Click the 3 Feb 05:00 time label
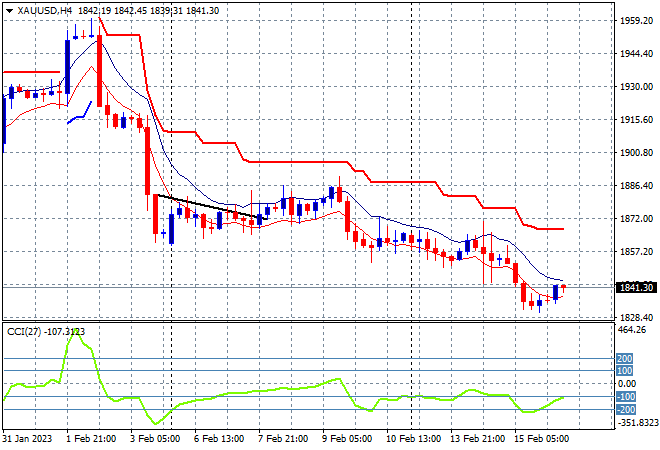 155,439
